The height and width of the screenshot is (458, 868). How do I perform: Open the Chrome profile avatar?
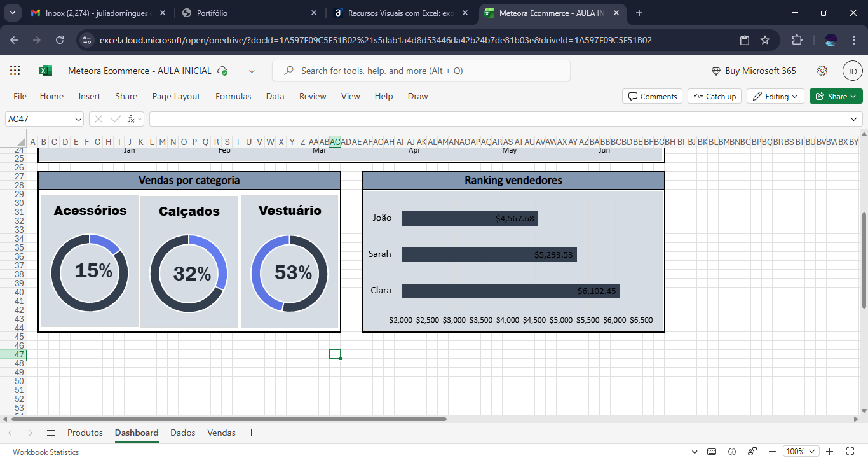(x=831, y=40)
